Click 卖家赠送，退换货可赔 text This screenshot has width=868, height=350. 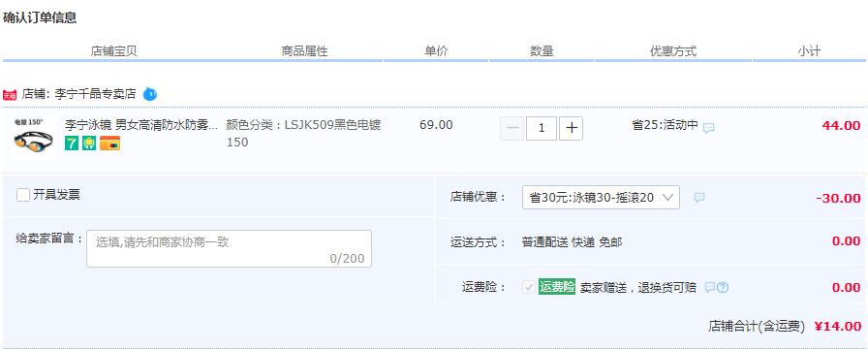pos(638,287)
